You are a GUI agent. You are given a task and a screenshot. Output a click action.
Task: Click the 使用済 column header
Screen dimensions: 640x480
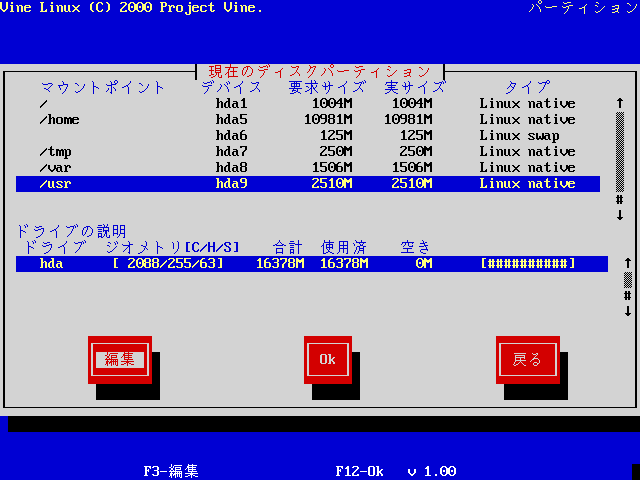pyautogui.click(x=344, y=247)
